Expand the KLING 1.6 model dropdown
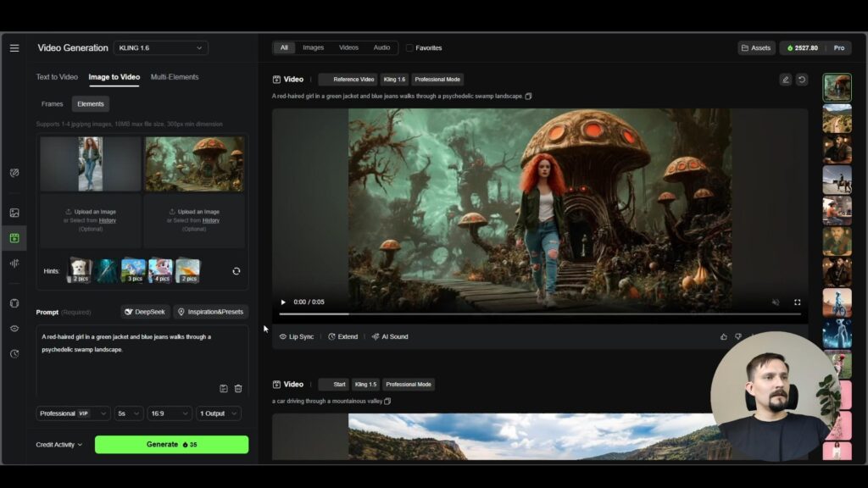This screenshot has height=488, width=868. pyautogui.click(x=161, y=48)
